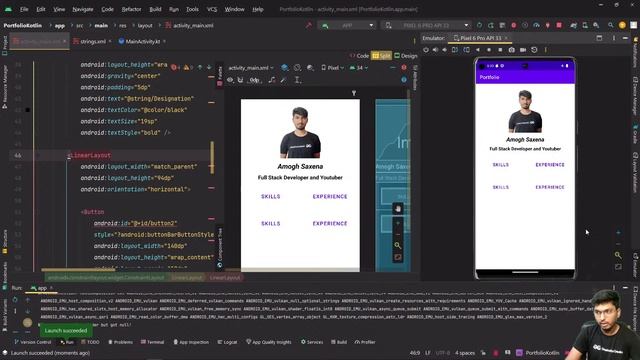Click the horizontal scrollbar under code editor

tap(78, 269)
